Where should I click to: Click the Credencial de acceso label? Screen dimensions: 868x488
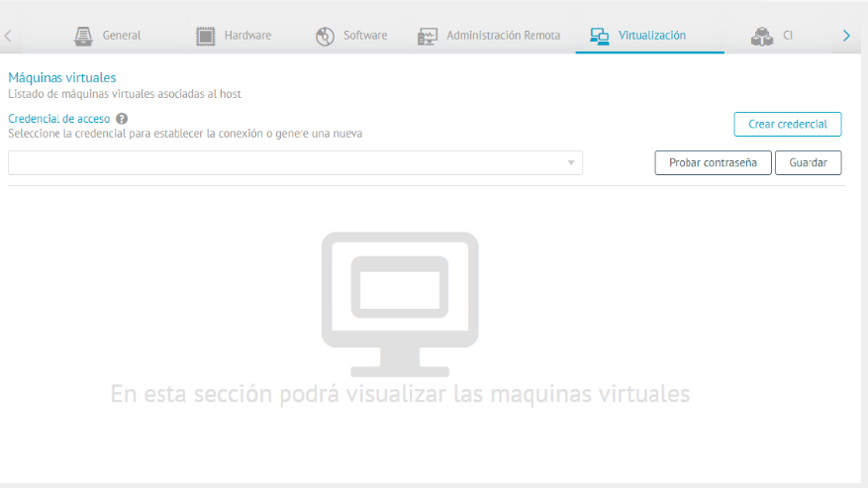58,119
